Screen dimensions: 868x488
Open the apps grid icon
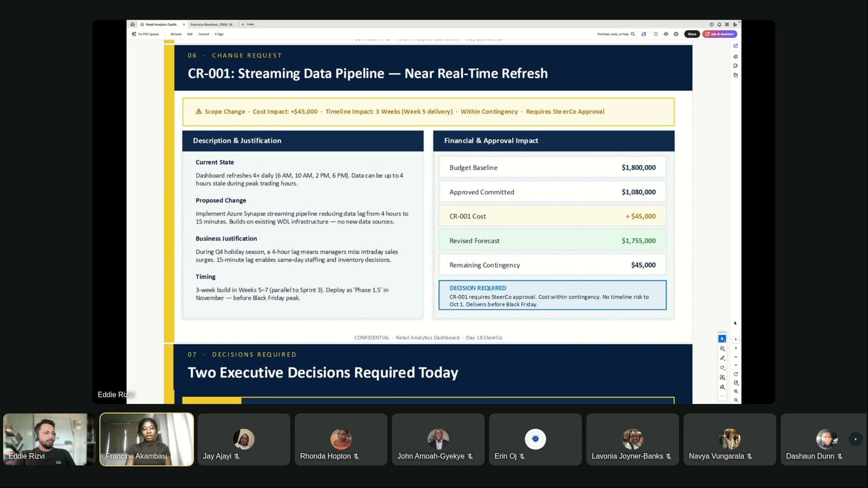pos(727,24)
